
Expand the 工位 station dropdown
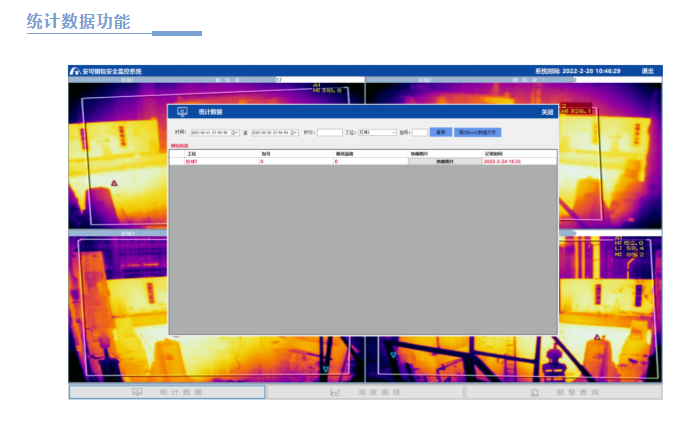point(392,132)
